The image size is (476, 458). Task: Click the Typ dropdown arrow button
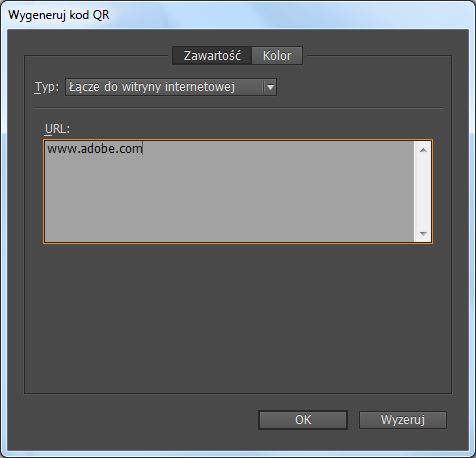point(270,87)
